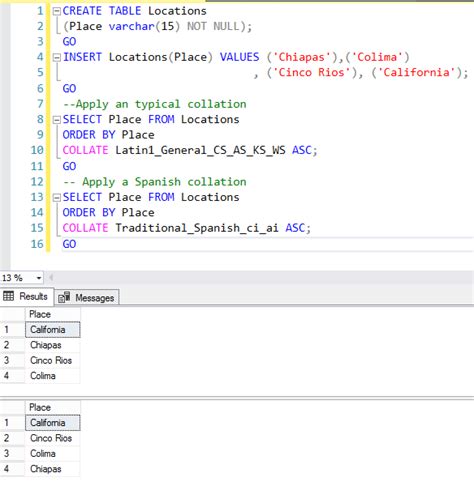474x486 pixels.
Task: Select Colima cell in second result set
Action: coord(53,453)
